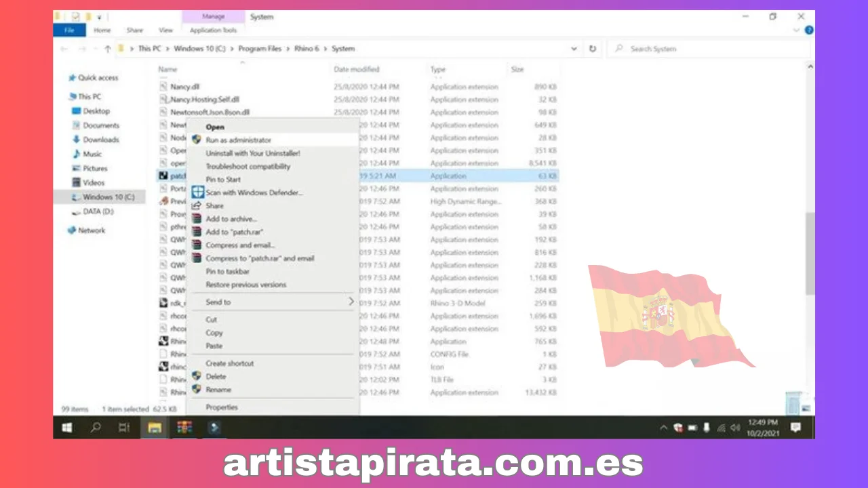Choose Copy in the context menu

click(x=214, y=333)
